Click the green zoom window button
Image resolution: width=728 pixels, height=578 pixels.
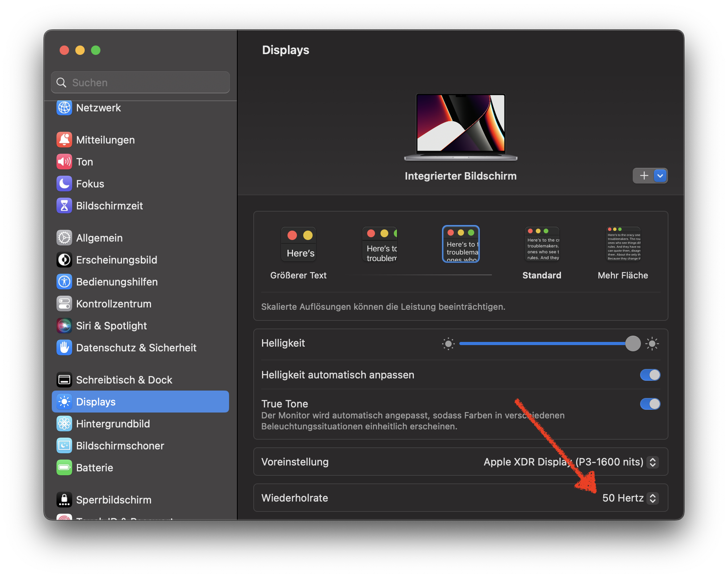pyautogui.click(x=96, y=50)
